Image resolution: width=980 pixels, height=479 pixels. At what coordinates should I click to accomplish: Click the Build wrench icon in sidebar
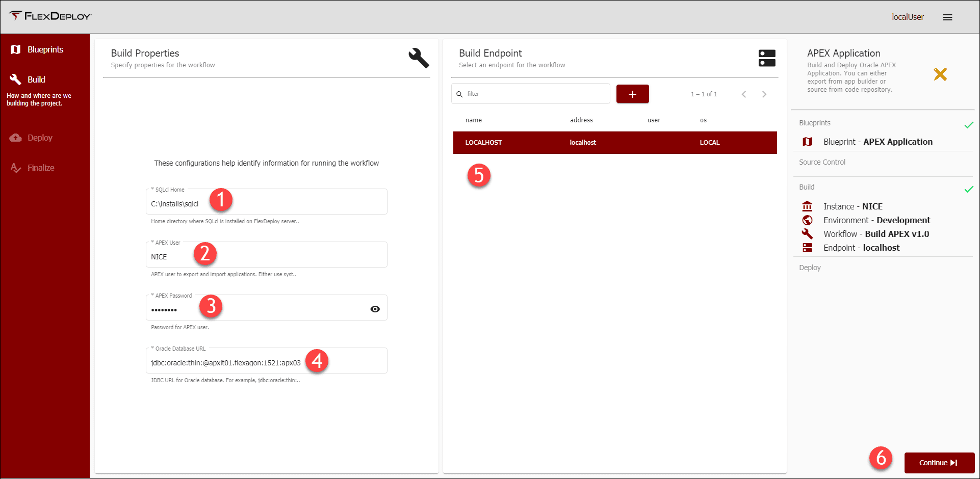(16, 79)
